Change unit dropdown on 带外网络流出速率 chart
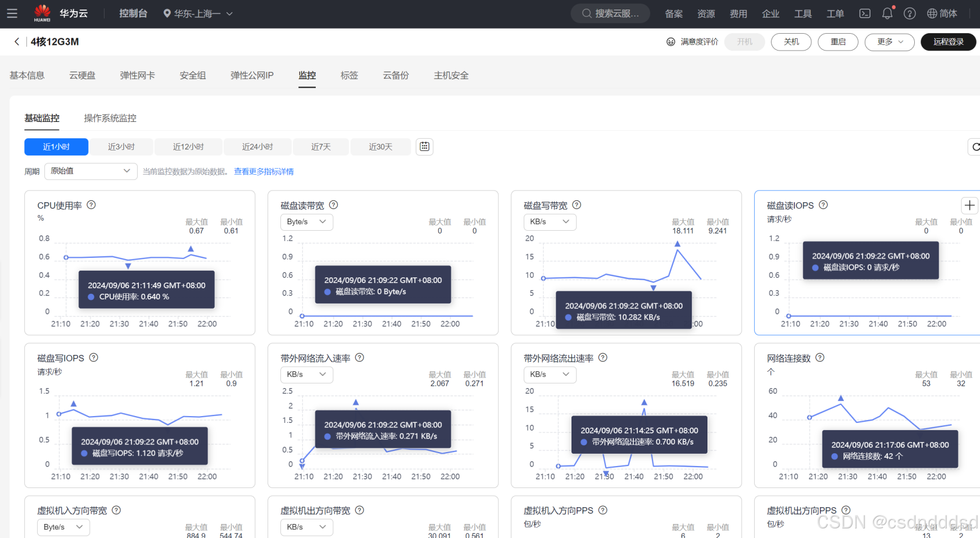This screenshot has height=538, width=980. [550, 375]
